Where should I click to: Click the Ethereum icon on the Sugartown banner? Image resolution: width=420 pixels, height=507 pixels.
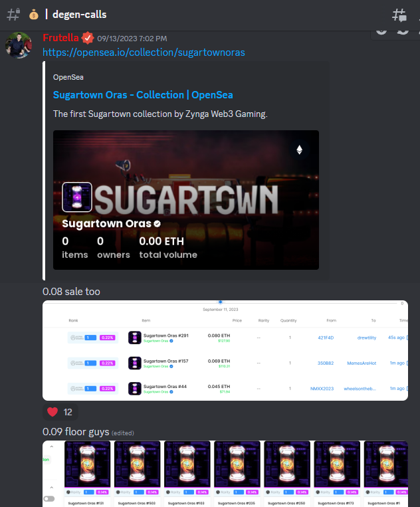coord(300,150)
